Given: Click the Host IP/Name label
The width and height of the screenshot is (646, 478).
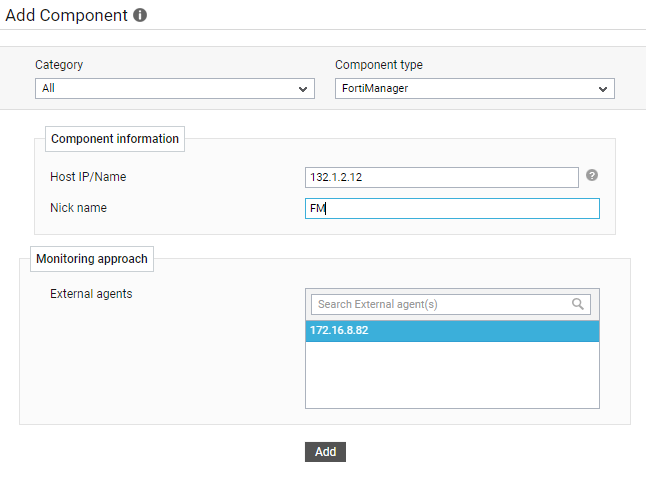Looking at the screenshot, I should (88, 177).
